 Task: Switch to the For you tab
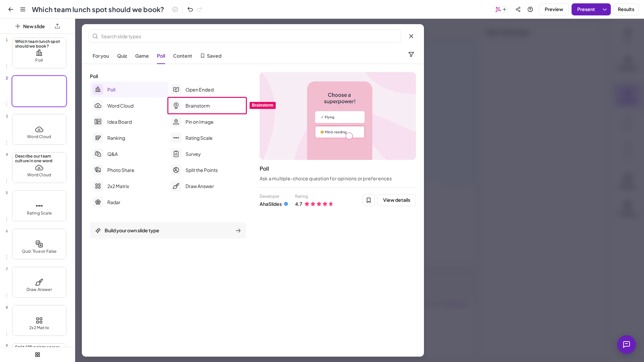click(x=101, y=56)
